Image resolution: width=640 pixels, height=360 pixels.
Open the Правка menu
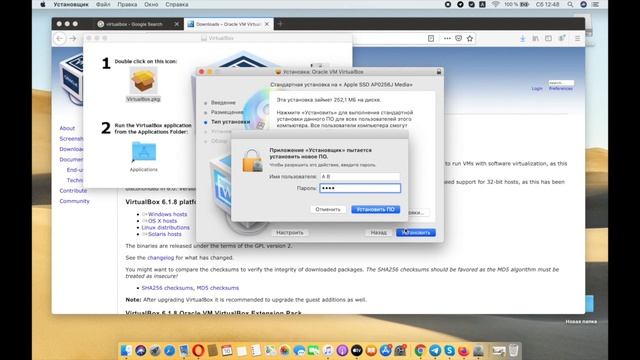(x=127, y=4)
